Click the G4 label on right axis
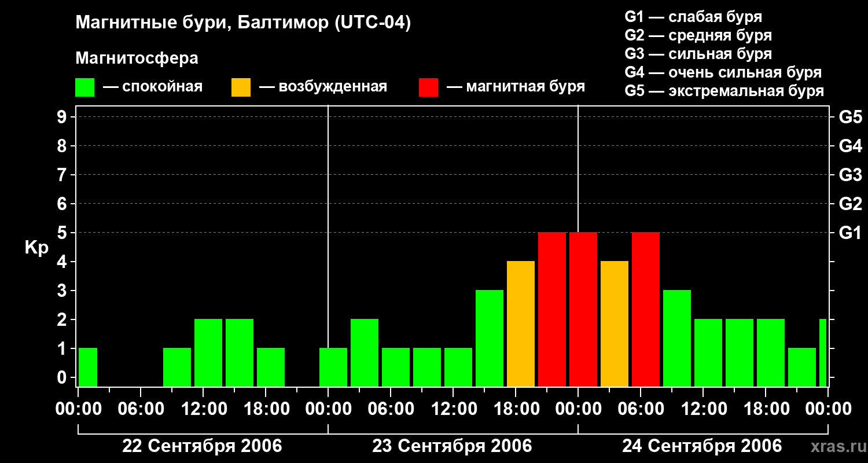Viewport: 868px width, 463px height. [850, 146]
